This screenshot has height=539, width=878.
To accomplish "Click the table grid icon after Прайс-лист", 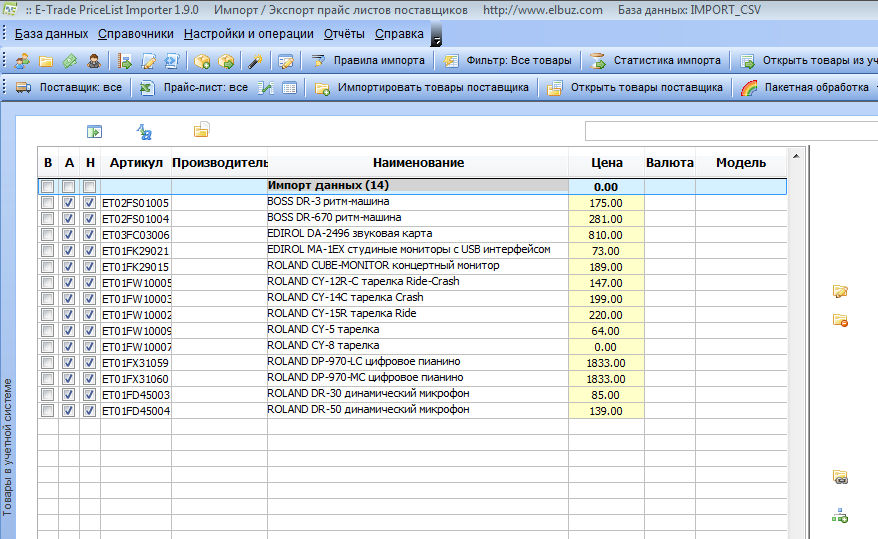I will pyautogui.click(x=289, y=87).
